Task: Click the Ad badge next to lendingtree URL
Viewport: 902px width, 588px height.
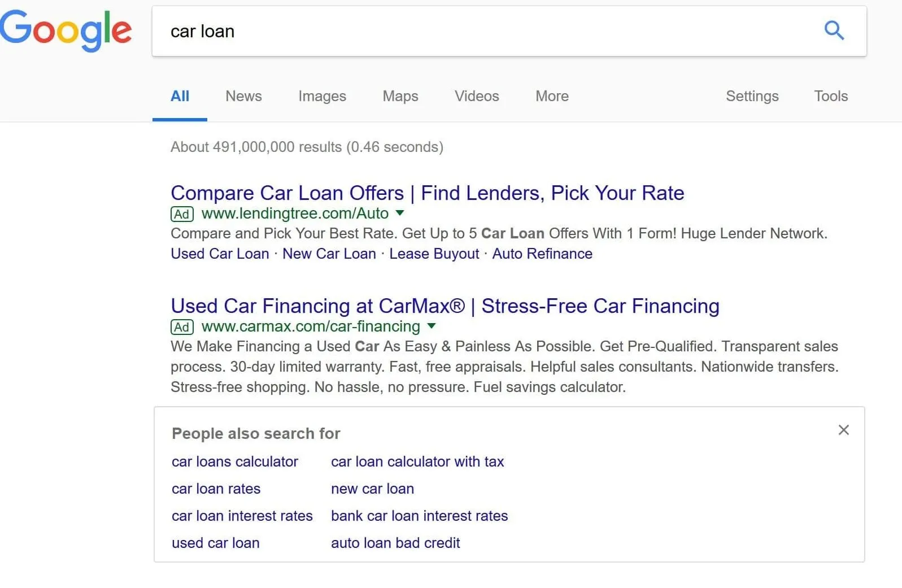Action: coord(182,214)
